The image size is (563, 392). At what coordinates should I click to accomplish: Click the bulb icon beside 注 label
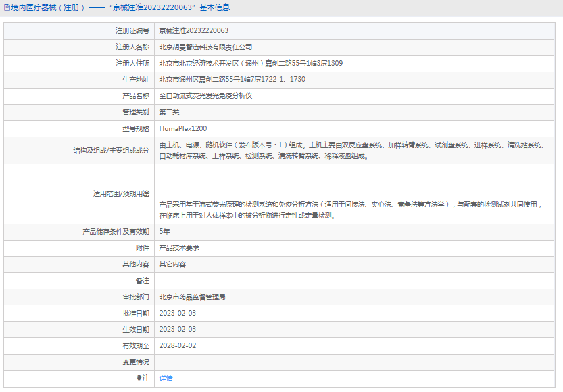tap(139, 378)
